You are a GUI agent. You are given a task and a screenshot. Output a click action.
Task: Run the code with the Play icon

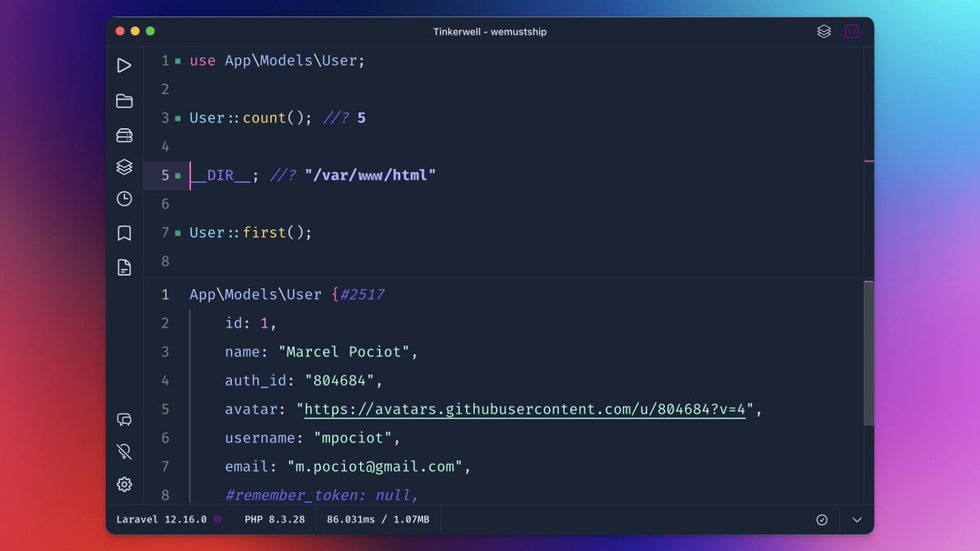(124, 65)
